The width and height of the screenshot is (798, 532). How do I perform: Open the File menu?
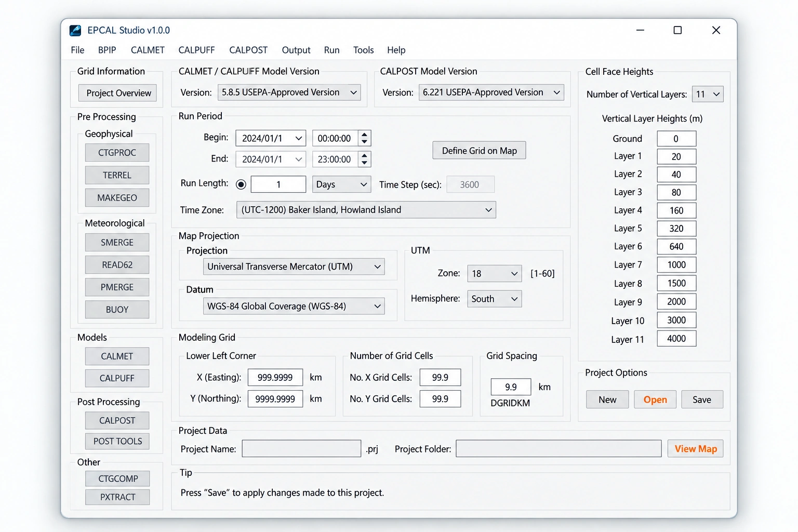coord(77,50)
